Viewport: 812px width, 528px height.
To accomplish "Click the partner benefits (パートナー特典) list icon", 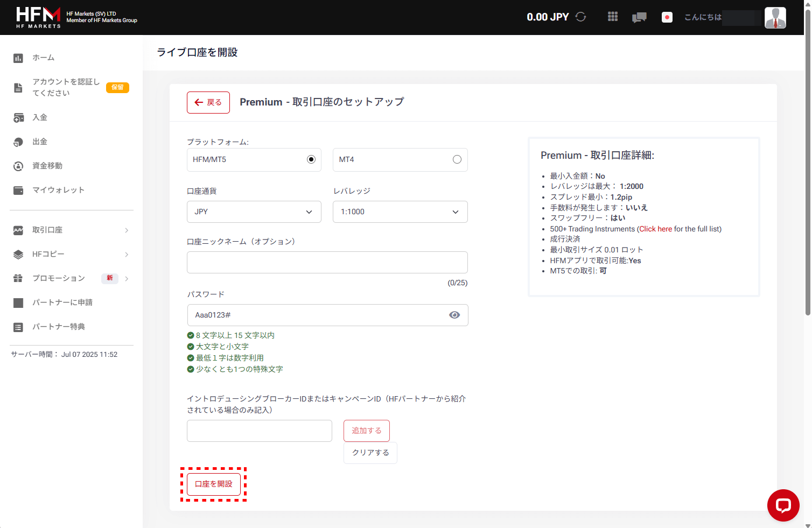I will pyautogui.click(x=18, y=327).
